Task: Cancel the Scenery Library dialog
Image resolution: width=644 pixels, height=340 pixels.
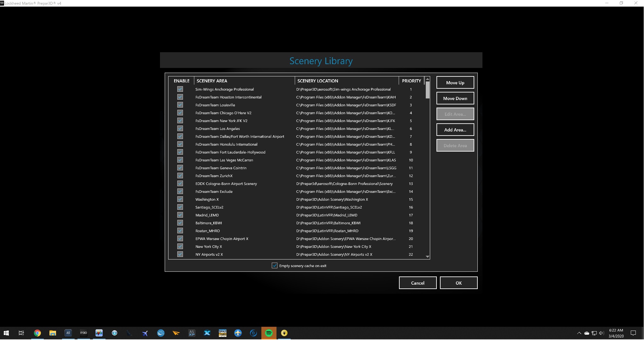Action: [418, 283]
